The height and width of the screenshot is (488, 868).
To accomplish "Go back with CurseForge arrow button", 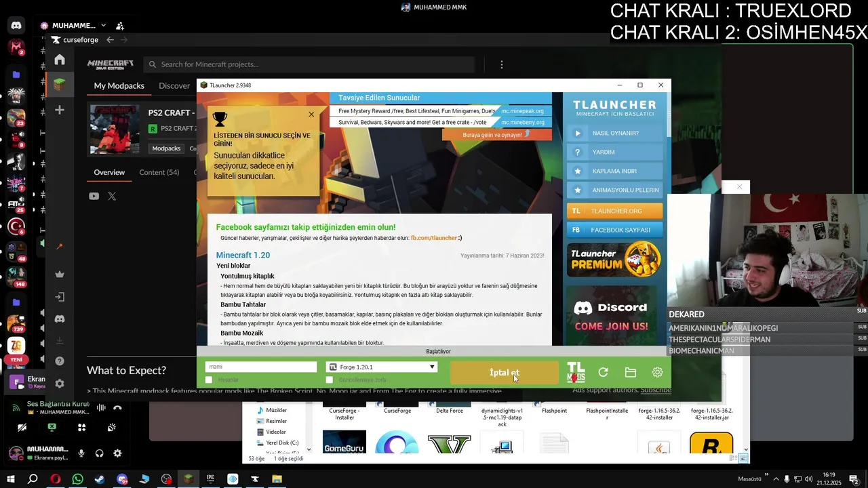I will (x=110, y=40).
